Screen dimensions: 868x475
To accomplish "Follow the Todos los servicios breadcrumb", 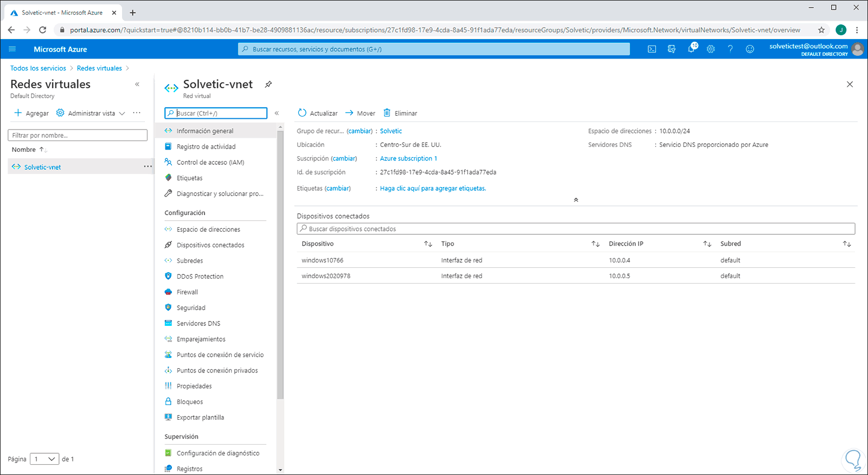I will [38, 68].
